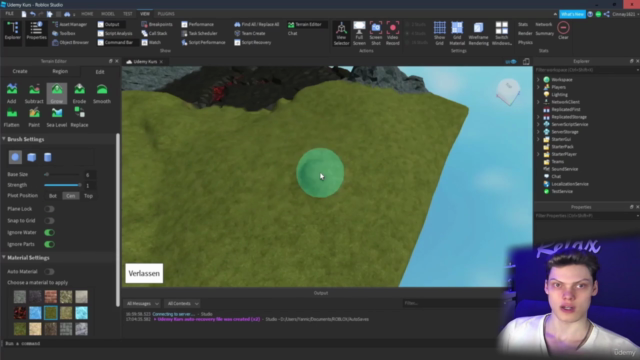Viewport: 640px width, 360px height.
Task: Collapse the Brush Settings section
Action: coord(4,139)
